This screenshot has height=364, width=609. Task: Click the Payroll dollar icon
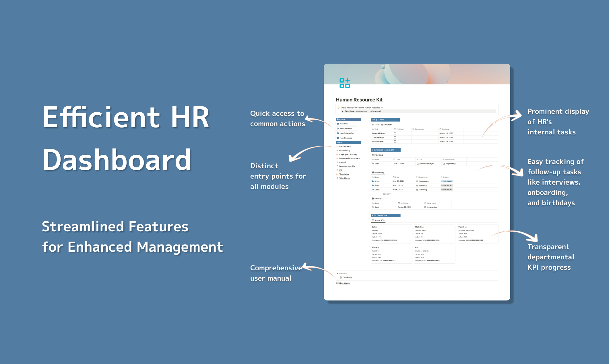click(x=338, y=162)
